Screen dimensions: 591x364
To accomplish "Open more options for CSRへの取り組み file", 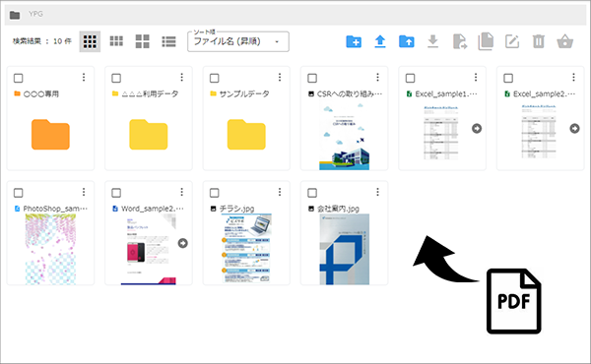I will 377,77.
